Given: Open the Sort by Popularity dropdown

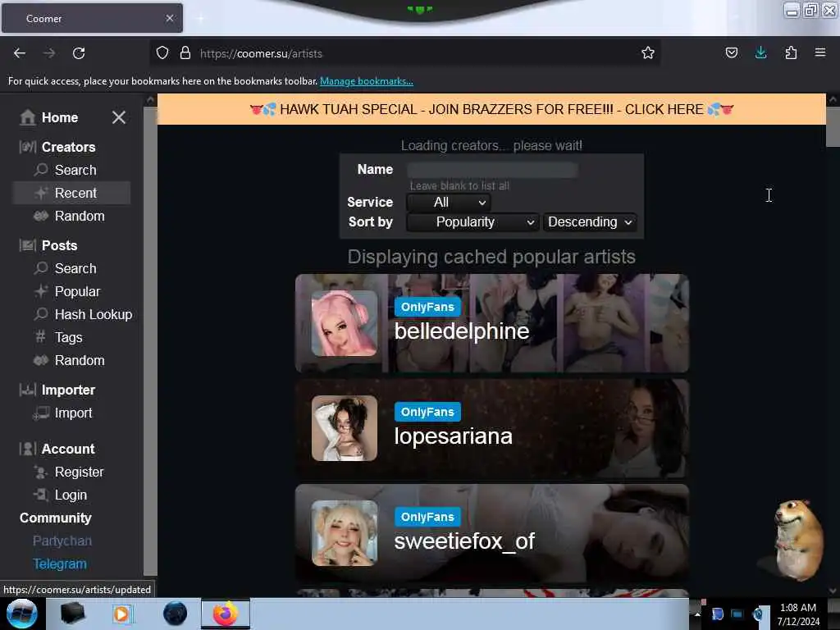Looking at the screenshot, I should coord(472,221).
